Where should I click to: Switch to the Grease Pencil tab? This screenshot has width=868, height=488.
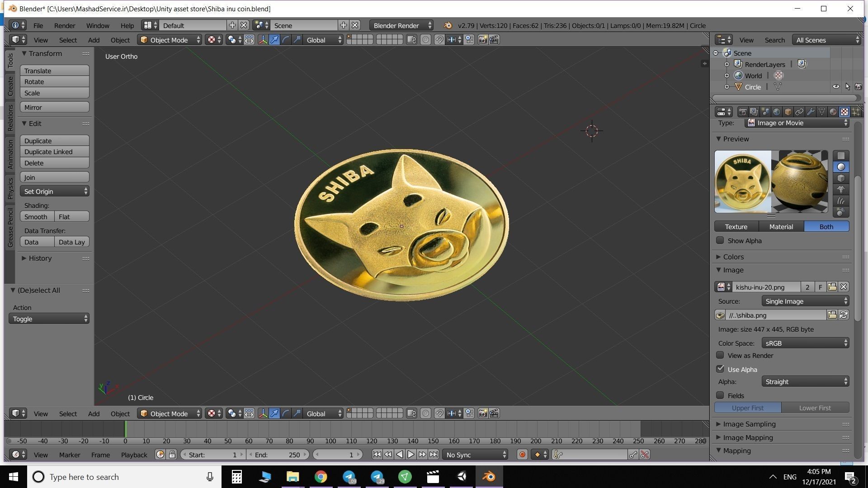pyautogui.click(x=10, y=228)
